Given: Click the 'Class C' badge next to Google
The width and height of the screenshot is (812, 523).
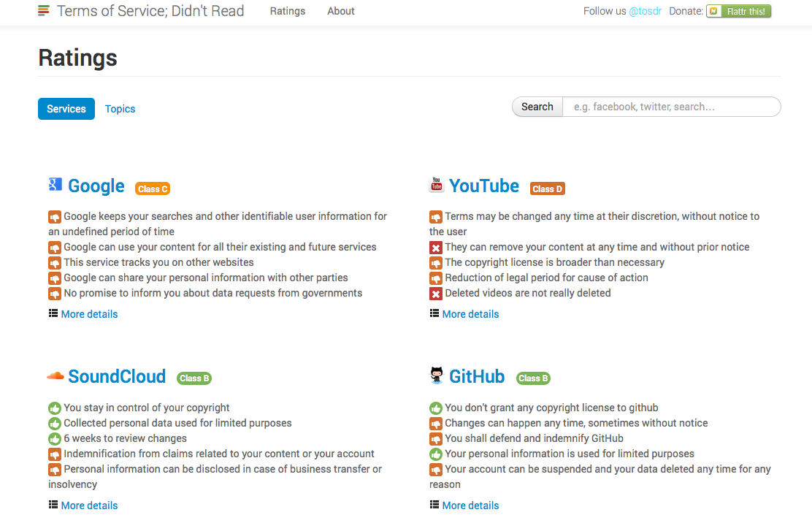Looking at the screenshot, I should tap(153, 189).
